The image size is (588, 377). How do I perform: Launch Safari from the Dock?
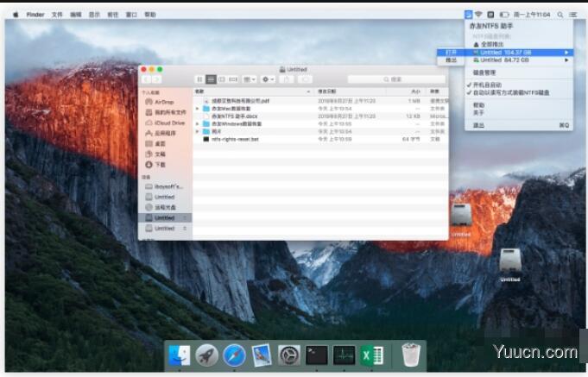pyautogui.click(x=234, y=355)
